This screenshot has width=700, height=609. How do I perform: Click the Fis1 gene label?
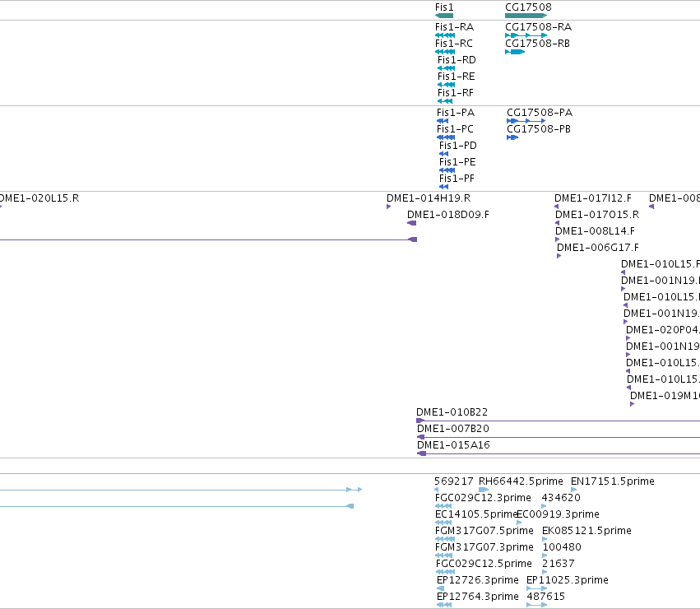[444, 7]
